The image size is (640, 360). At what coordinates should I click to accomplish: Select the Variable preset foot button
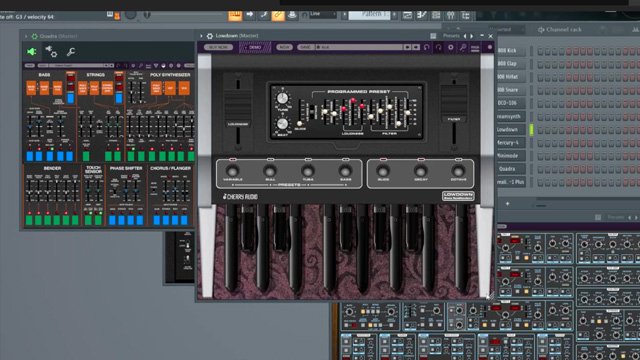click(x=233, y=171)
